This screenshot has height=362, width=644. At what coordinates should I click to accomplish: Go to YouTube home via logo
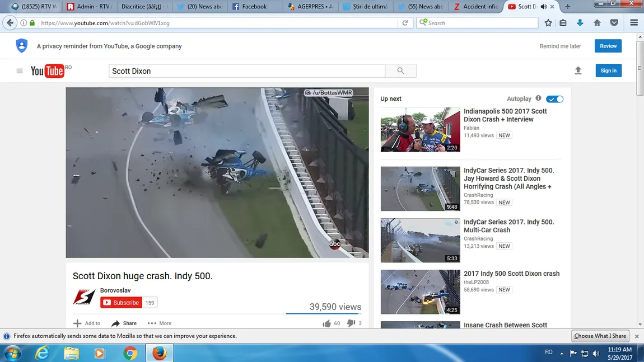click(x=48, y=71)
